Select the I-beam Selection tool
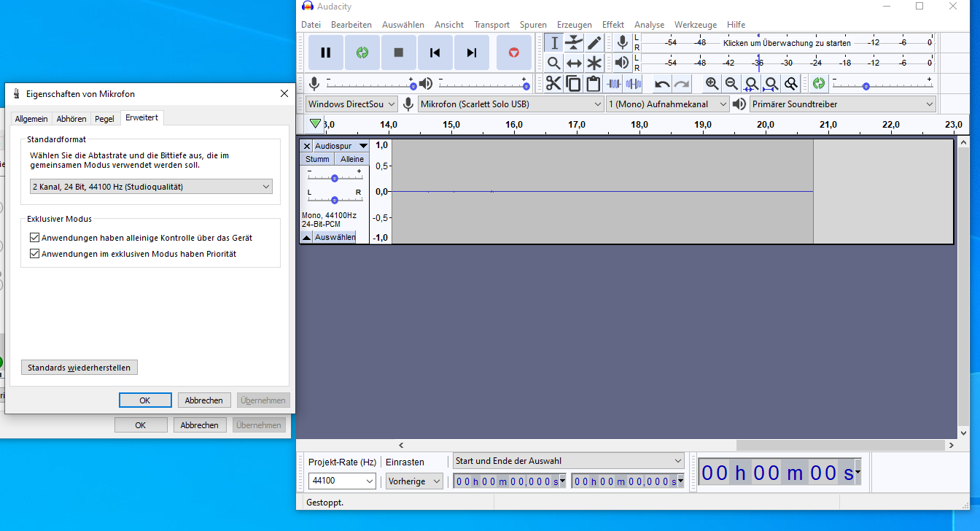980x531 pixels. pyautogui.click(x=554, y=43)
